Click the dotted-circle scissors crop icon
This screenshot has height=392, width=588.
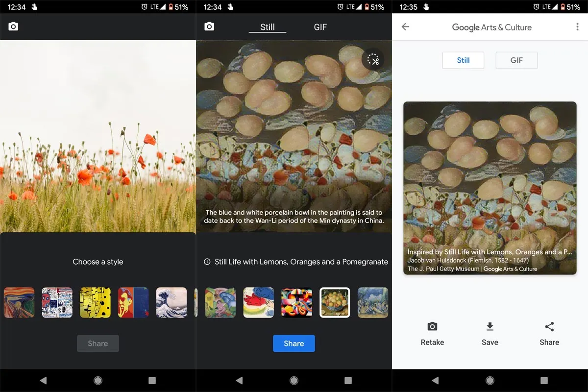coord(373,60)
